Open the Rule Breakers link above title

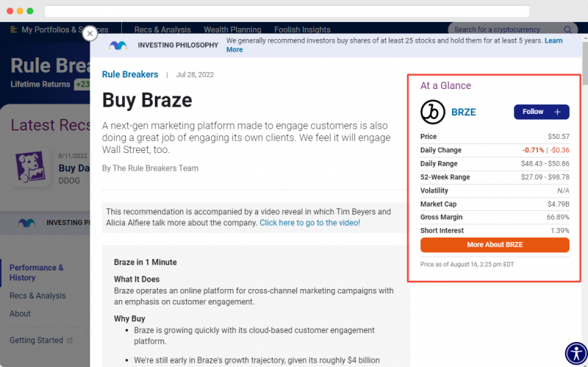(x=130, y=74)
